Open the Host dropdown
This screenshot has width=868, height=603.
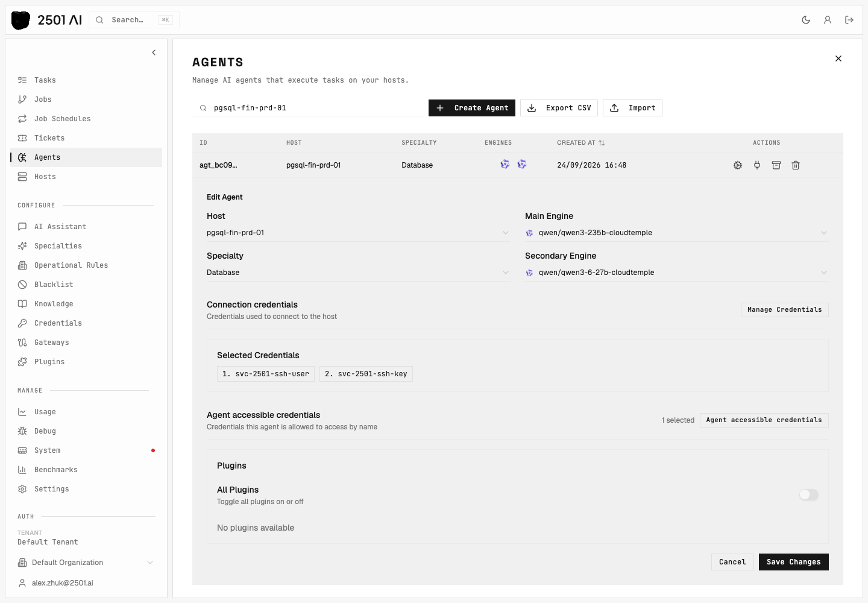click(359, 233)
